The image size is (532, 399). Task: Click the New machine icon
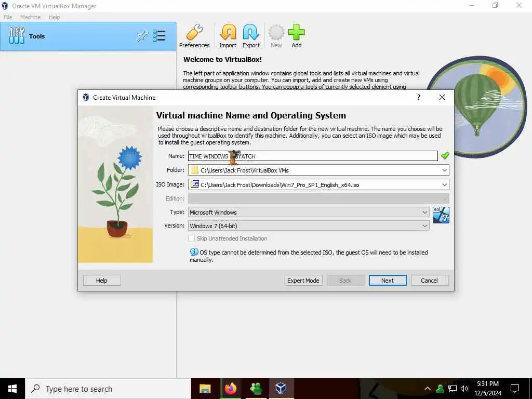coord(276,36)
